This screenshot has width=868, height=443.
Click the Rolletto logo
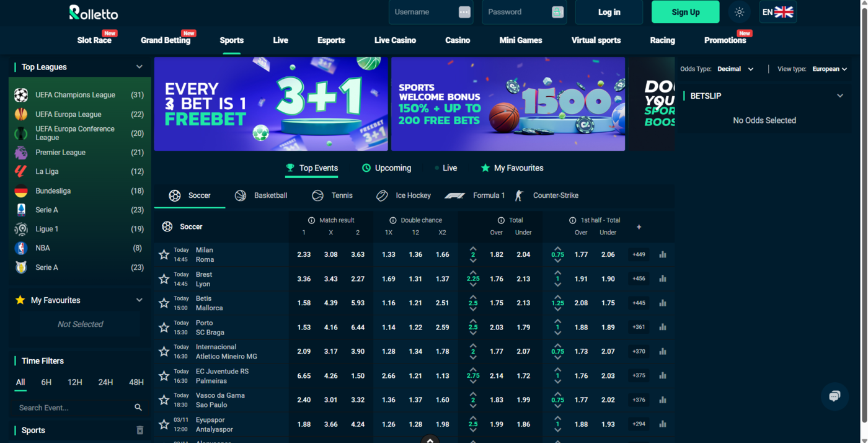click(x=94, y=12)
